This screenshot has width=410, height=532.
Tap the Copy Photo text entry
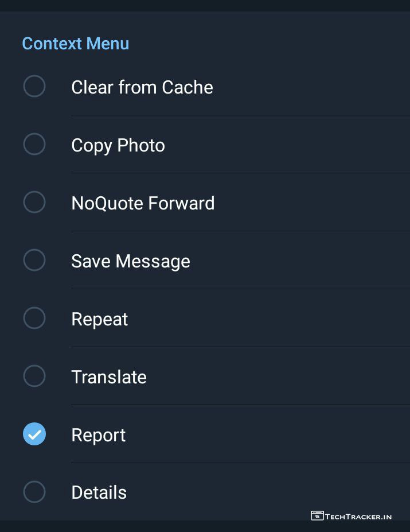pos(118,145)
